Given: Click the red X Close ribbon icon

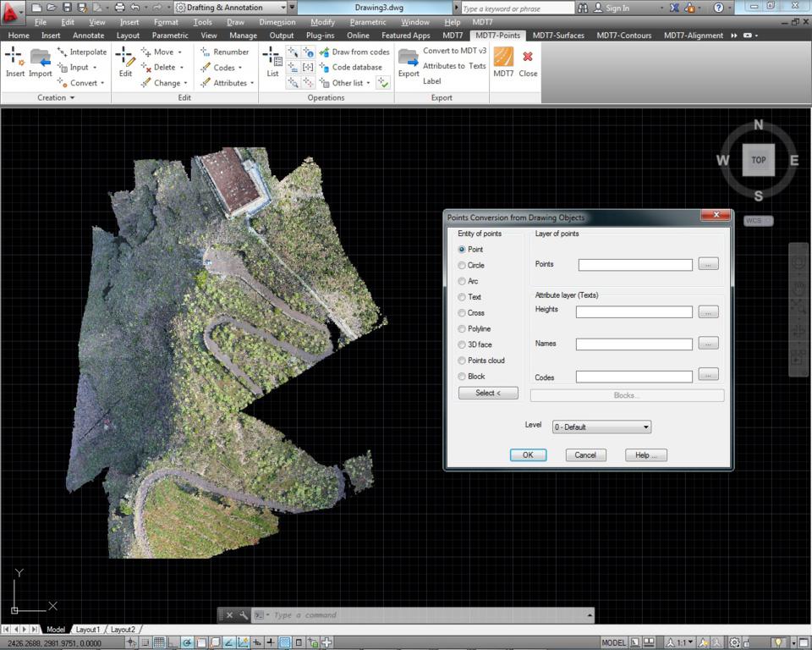Looking at the screenshot, I should [528, 57].
